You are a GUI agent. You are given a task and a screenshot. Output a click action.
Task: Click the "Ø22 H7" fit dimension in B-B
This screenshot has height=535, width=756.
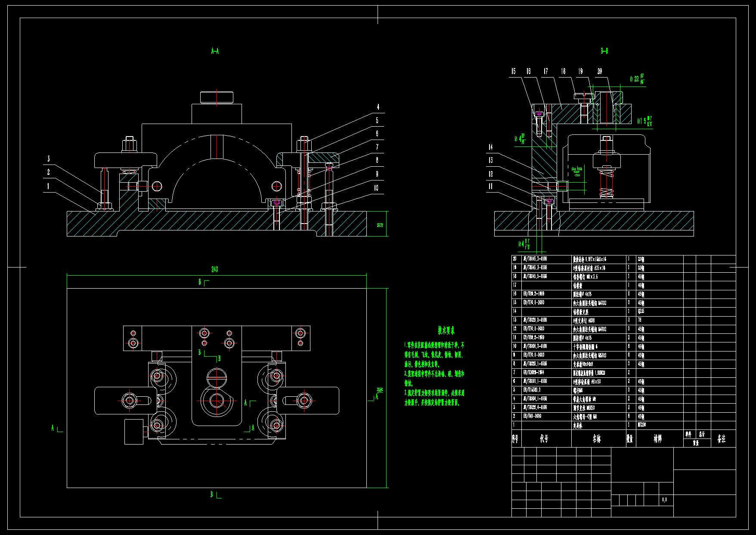637,79
